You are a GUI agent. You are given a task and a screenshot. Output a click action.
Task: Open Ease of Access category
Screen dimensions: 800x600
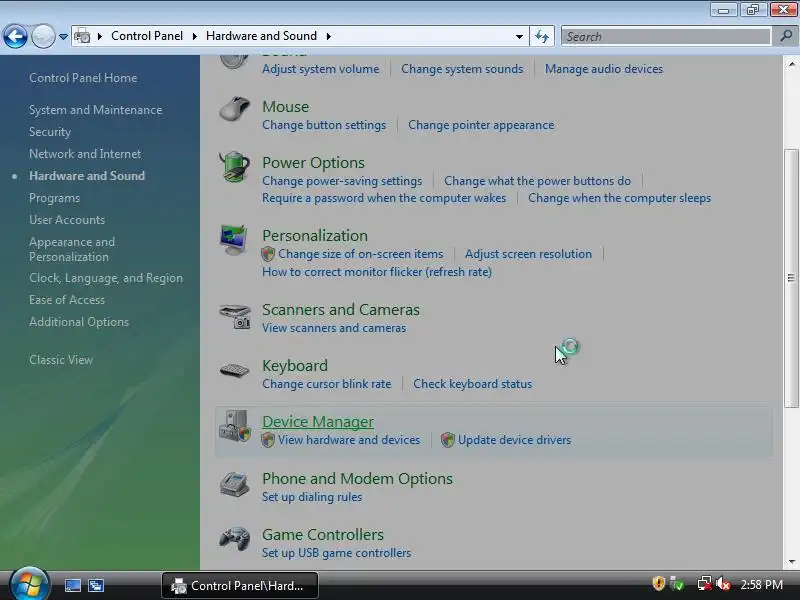click(67, 300)
